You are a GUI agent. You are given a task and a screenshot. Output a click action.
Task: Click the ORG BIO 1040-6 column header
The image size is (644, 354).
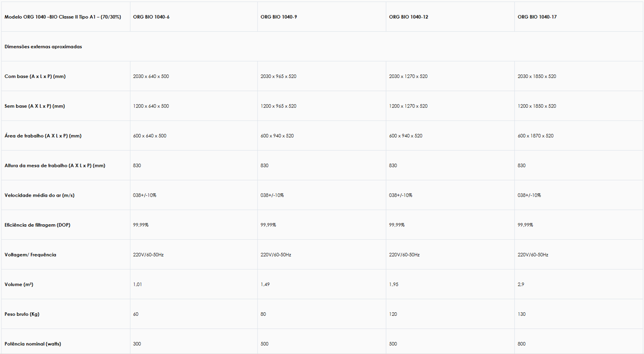pyautogui.click(x=151, y=17)
